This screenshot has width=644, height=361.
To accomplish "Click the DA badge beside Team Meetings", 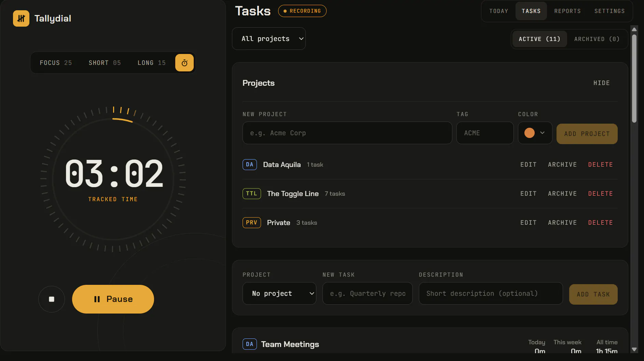I will (x=250, y=344).
